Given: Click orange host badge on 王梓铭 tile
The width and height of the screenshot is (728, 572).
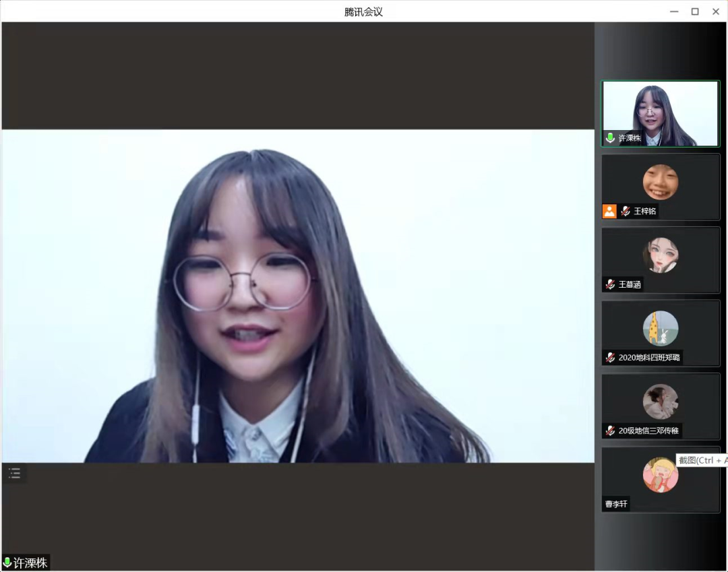Looking at the screenshot, I should click(609, 211).
